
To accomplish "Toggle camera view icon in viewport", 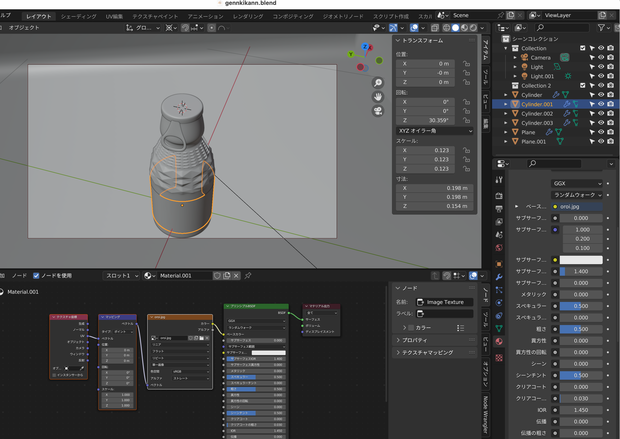I will click(x=378, y=111).
